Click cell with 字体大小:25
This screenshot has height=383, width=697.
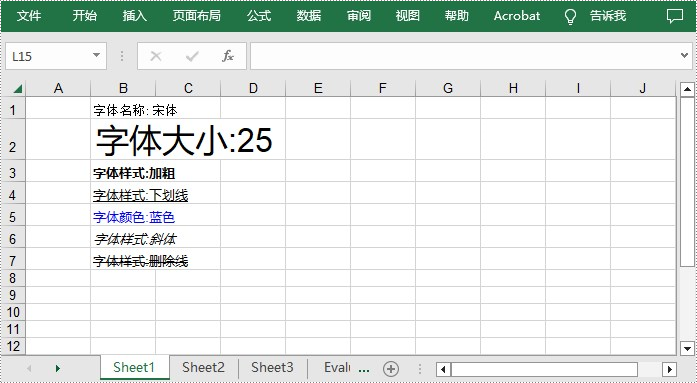click(x=184, y=141)
